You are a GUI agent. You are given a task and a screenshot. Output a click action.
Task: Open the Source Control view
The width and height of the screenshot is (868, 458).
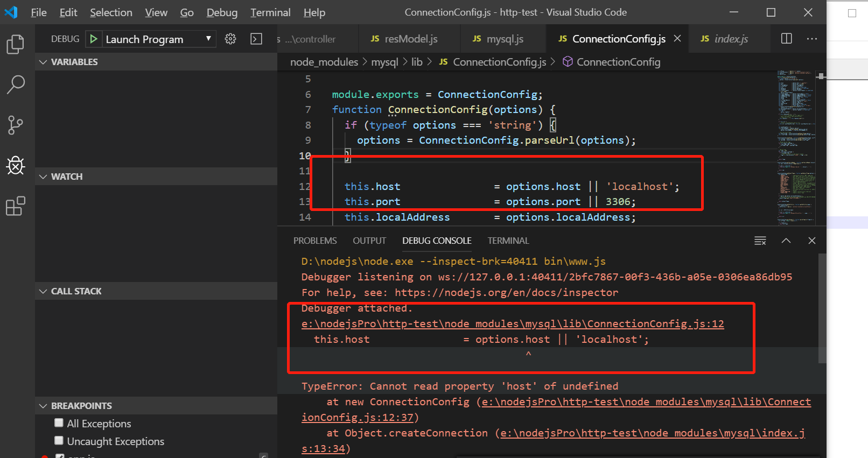[15, 125]
